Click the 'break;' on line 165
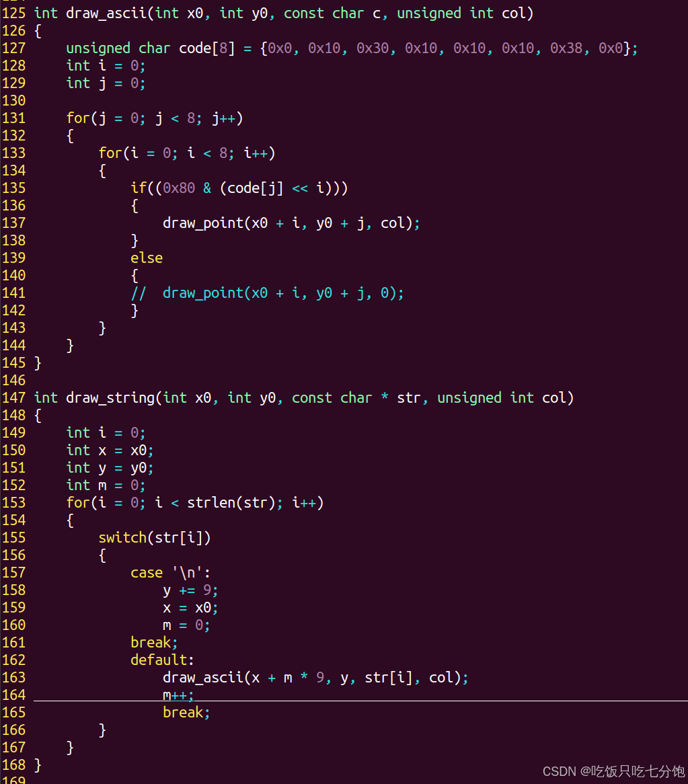This screenshot has width=688, height=784. [x=186, y=713]
